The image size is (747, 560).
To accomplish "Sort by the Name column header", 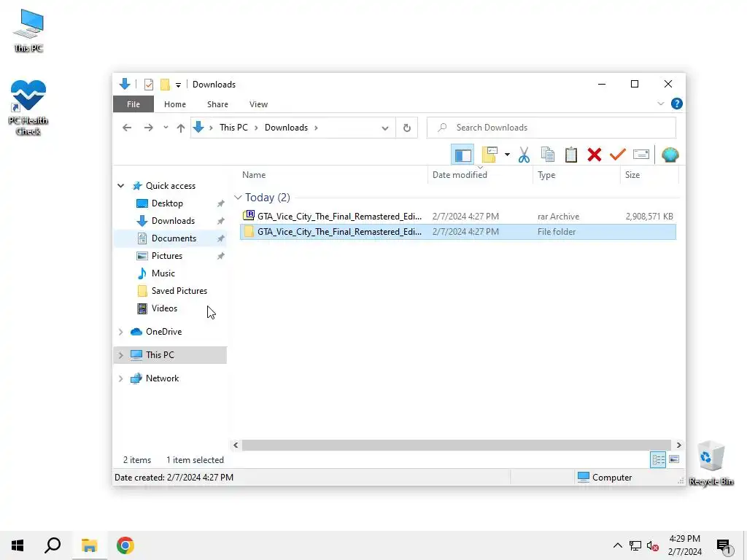I will tap(333, 175).
